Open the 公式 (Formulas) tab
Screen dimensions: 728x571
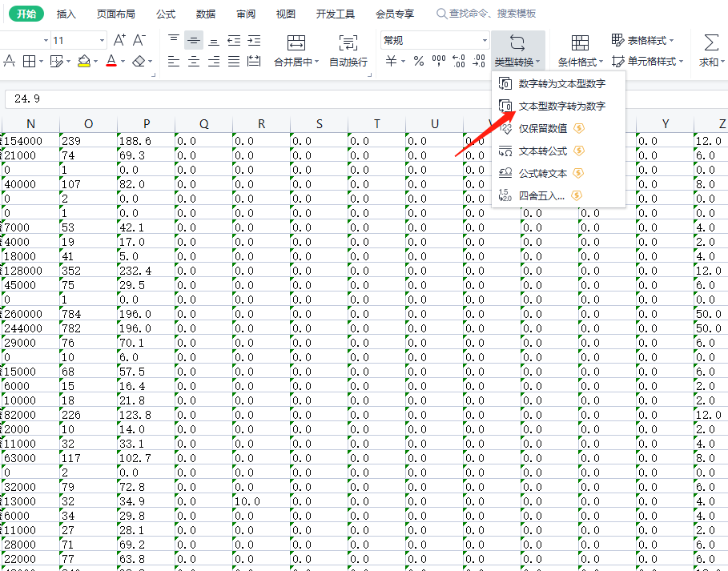[x=166, y=14]
